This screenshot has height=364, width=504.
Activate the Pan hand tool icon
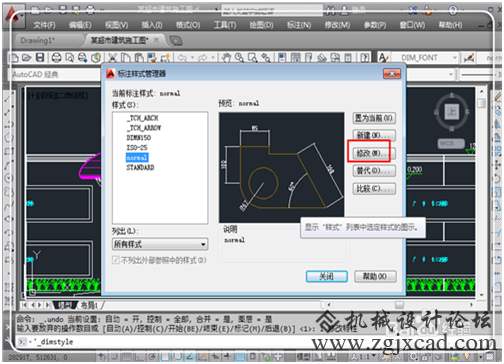[226, 57]
